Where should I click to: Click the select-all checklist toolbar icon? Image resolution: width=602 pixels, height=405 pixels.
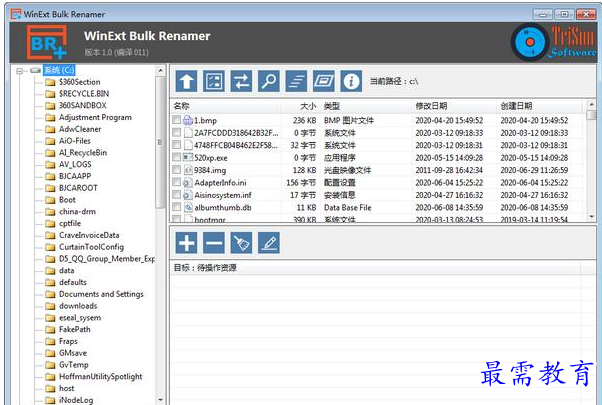214,81
